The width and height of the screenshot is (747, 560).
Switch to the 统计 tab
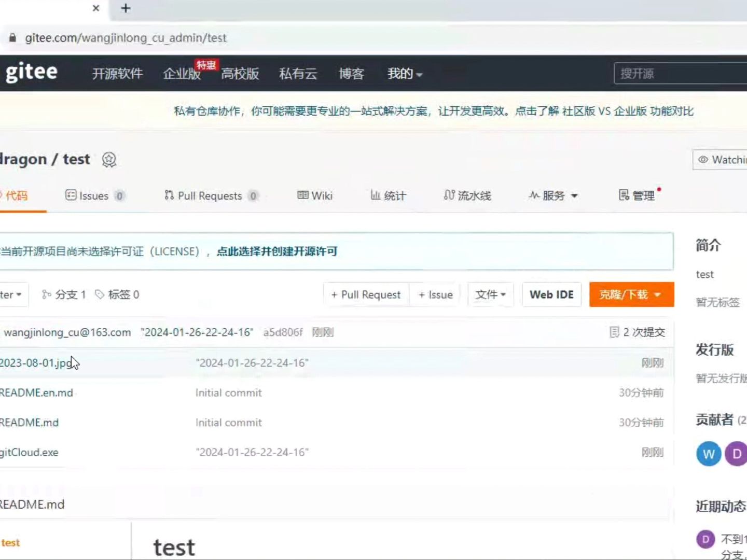(388, 195)
